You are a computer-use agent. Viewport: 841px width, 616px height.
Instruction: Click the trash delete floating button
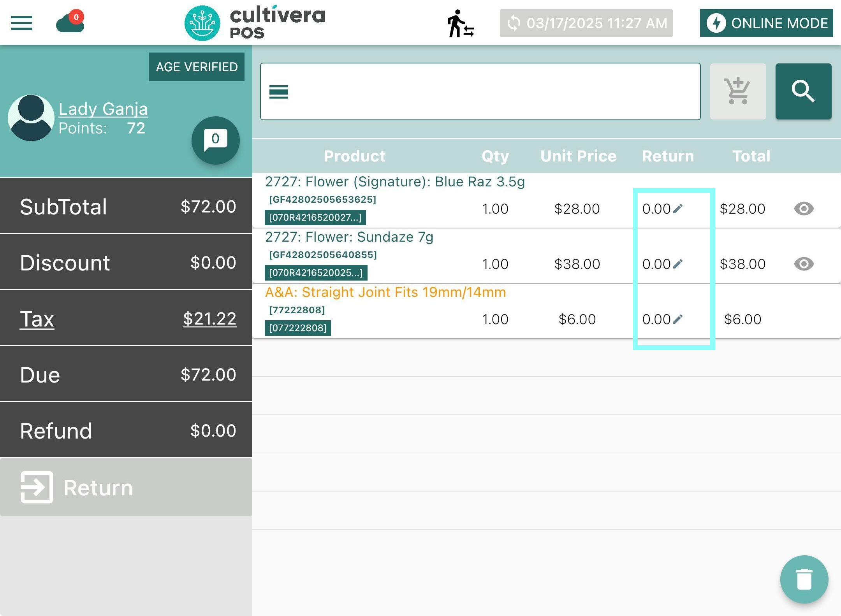tap(804, 579)
